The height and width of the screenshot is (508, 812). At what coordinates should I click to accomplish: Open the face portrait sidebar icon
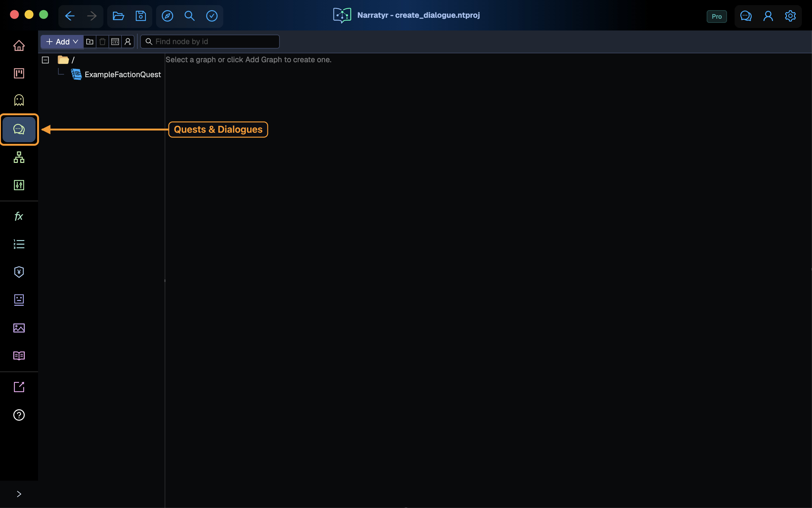click(19, 300)
